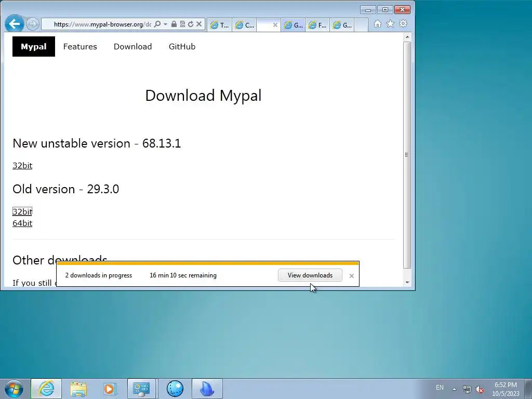Click the blue shark-fin taskbar icon
The width and height of the screenshot is (532, 399).
pyautogui.click(x=207, y=389)
